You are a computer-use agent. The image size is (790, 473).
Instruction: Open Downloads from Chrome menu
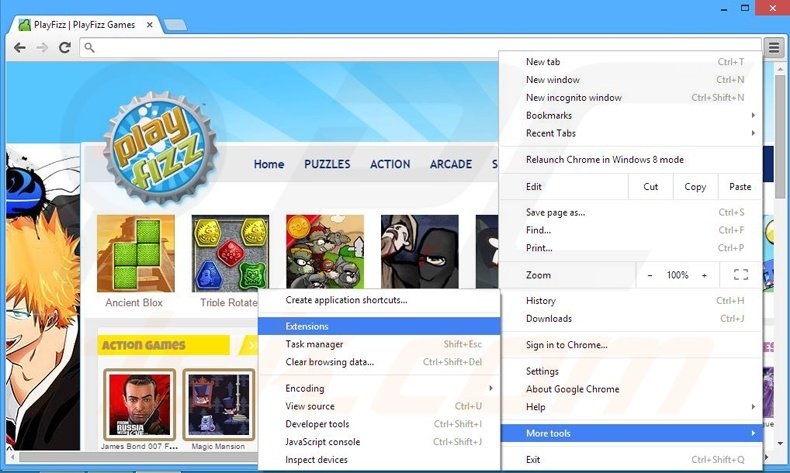(x=631, y=318)
